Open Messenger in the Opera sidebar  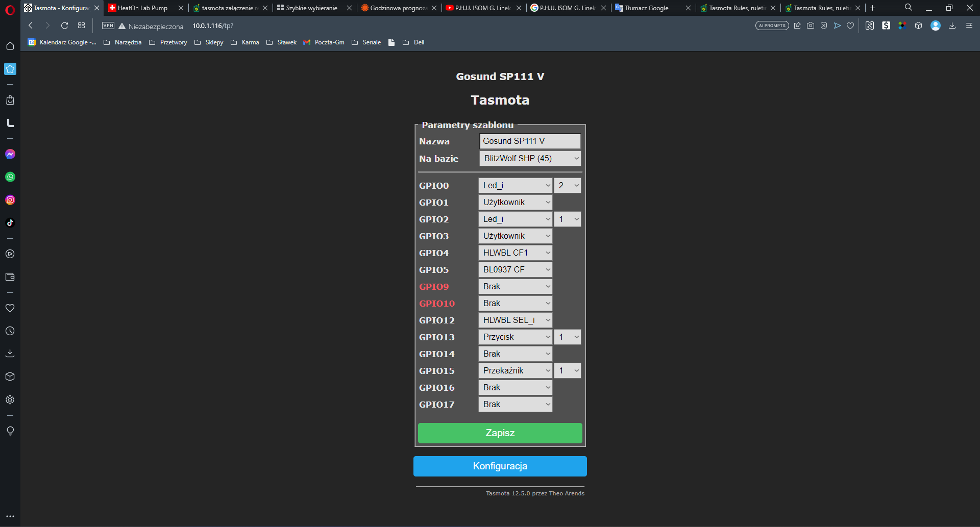(10, 154)
